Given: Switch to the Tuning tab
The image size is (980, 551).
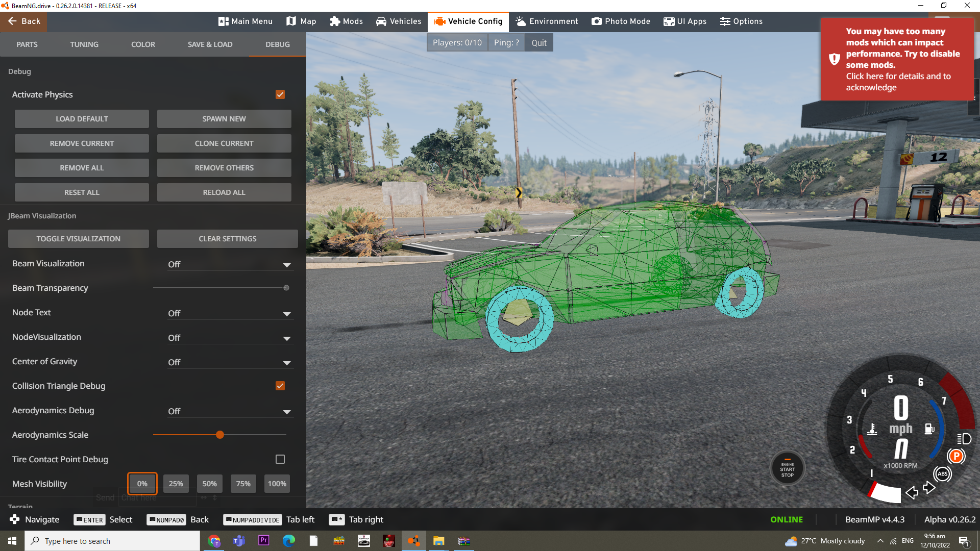Looking at the screenshot, I should tap(84, 44).
